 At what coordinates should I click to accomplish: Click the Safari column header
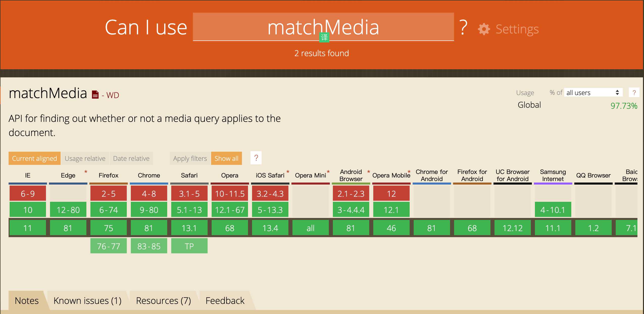tap(189, 175)
